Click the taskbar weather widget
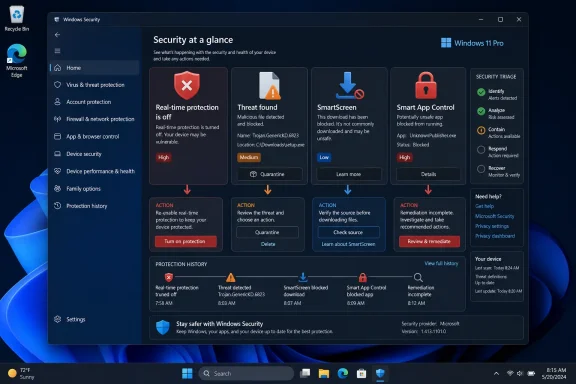Screen dimensions: 576x384 pyautogui.click(x=21, y=373)
